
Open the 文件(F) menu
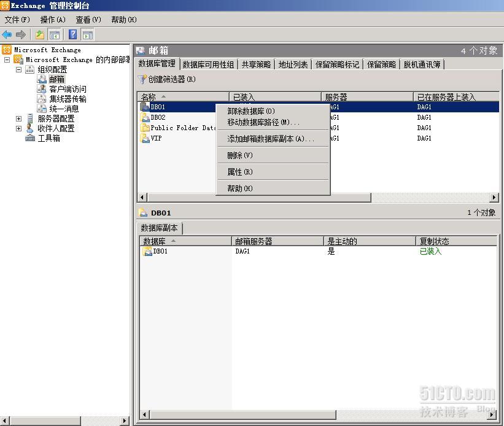17,20
